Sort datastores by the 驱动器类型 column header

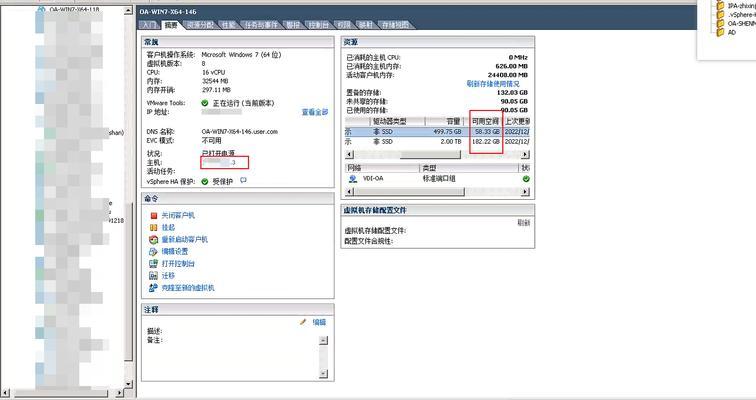(x=397, y=121)
